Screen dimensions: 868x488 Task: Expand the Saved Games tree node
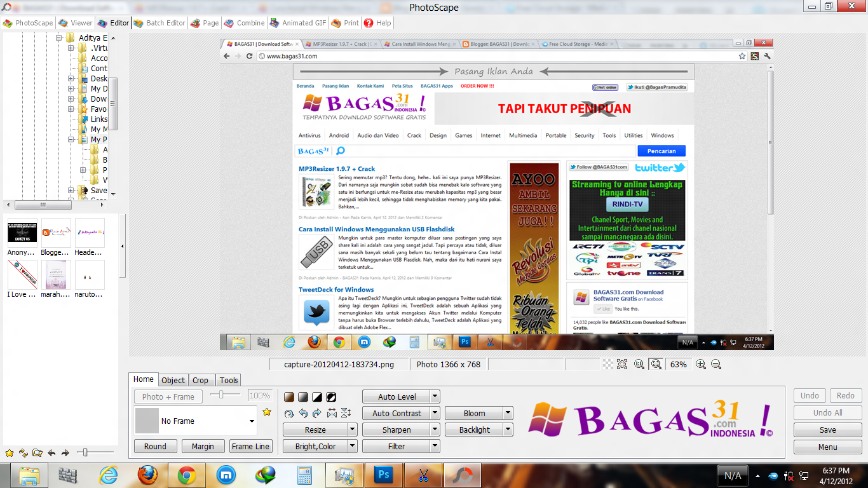pos(71,190)
